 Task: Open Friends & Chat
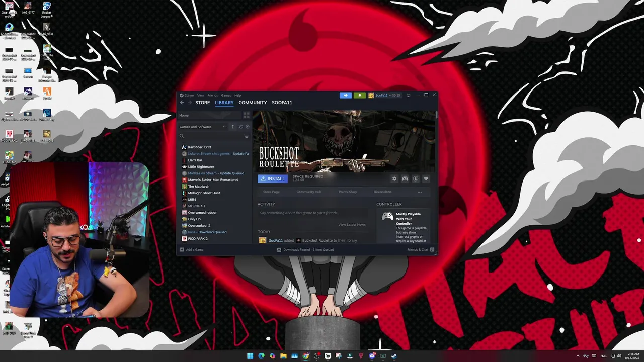coord(421,249)
